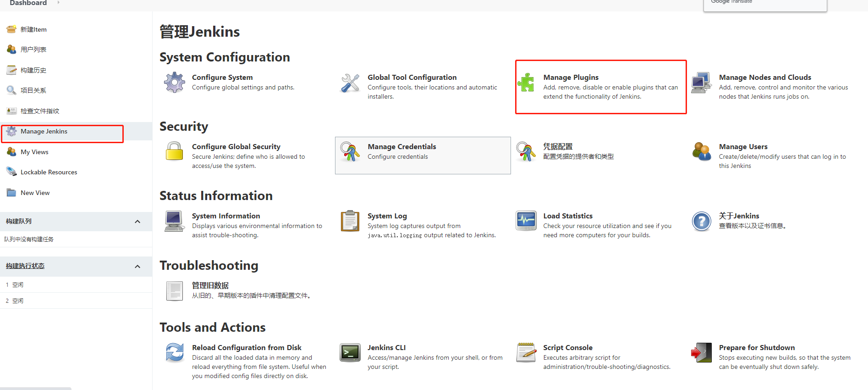Click the 用户列表 people icon
The width and height of the screenshot is (868, 390).
click(11, 50)
